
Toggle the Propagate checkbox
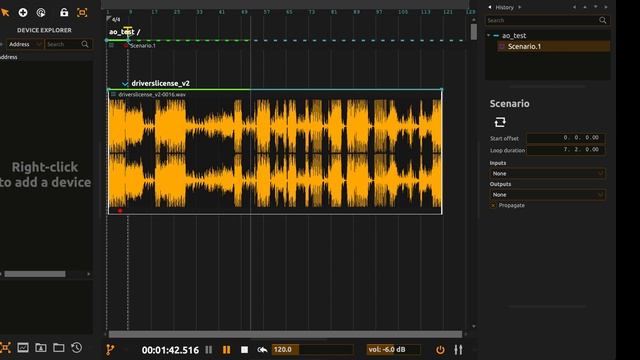pyautogui.click(x=493, y=205)
